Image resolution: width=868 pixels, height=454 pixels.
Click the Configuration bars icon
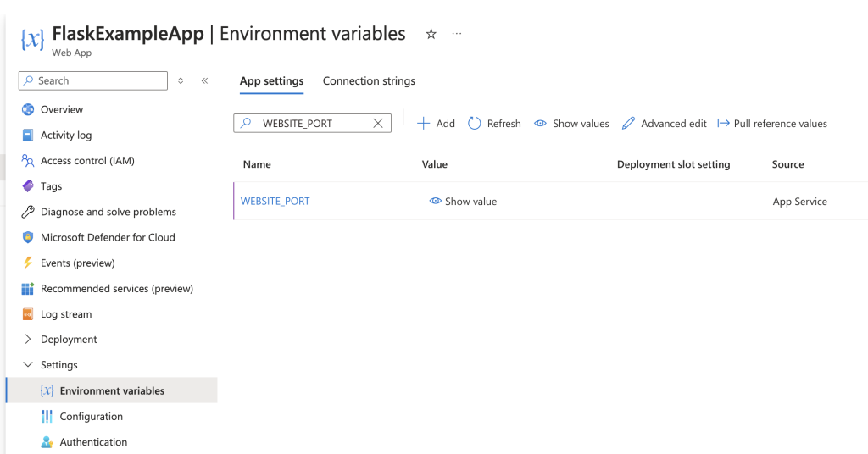(x=47, y=417)
